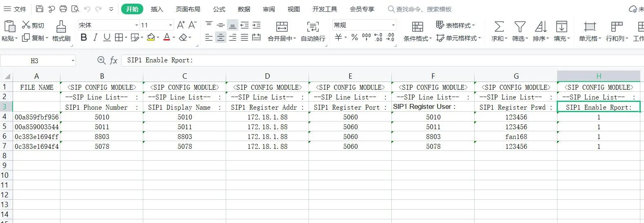Expand the quick access toolbar customize arrow

click(111, 9)
